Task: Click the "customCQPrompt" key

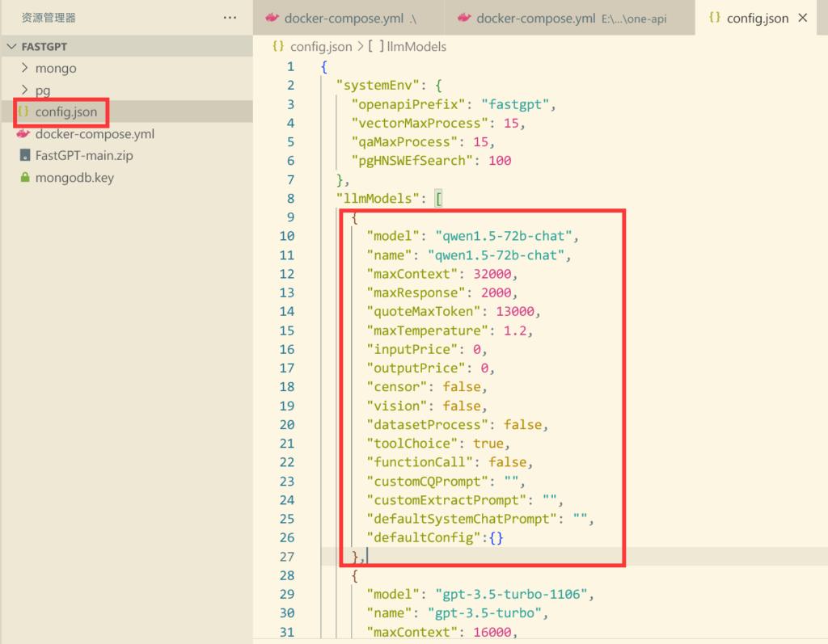Action: coord(427,482)
